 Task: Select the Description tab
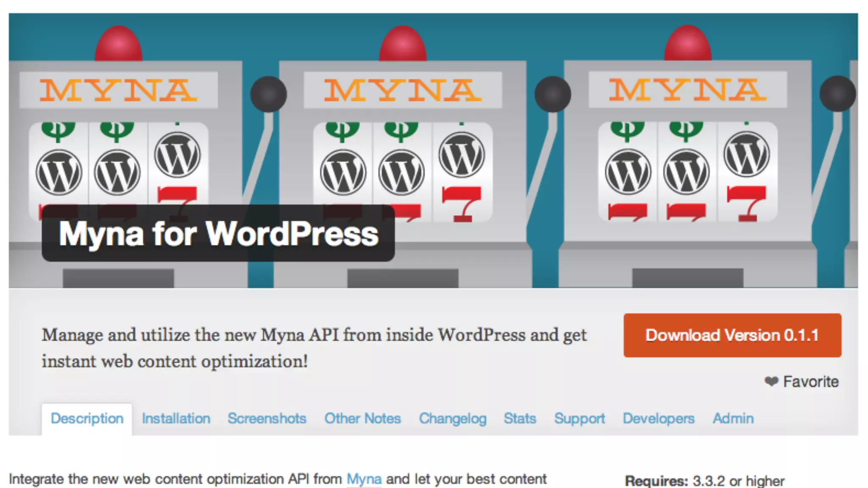click(87, 419)
